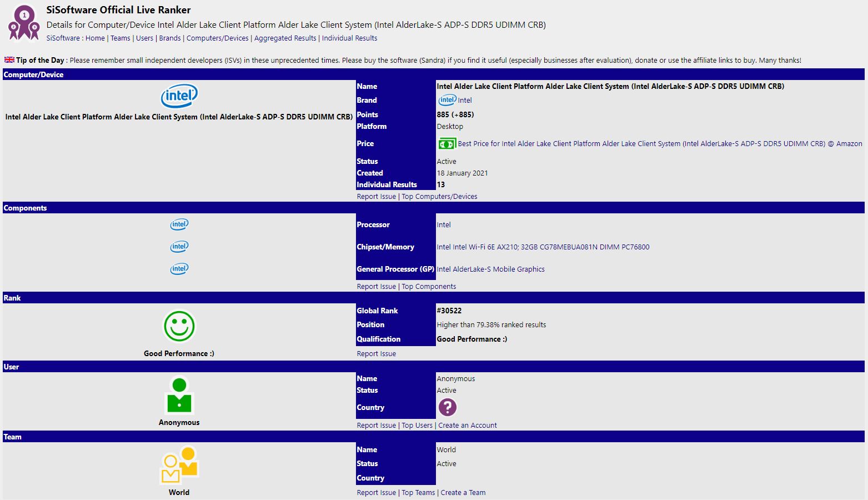Click the yellow World team icon
Screen dimensions: 868x500
point(179,464)
